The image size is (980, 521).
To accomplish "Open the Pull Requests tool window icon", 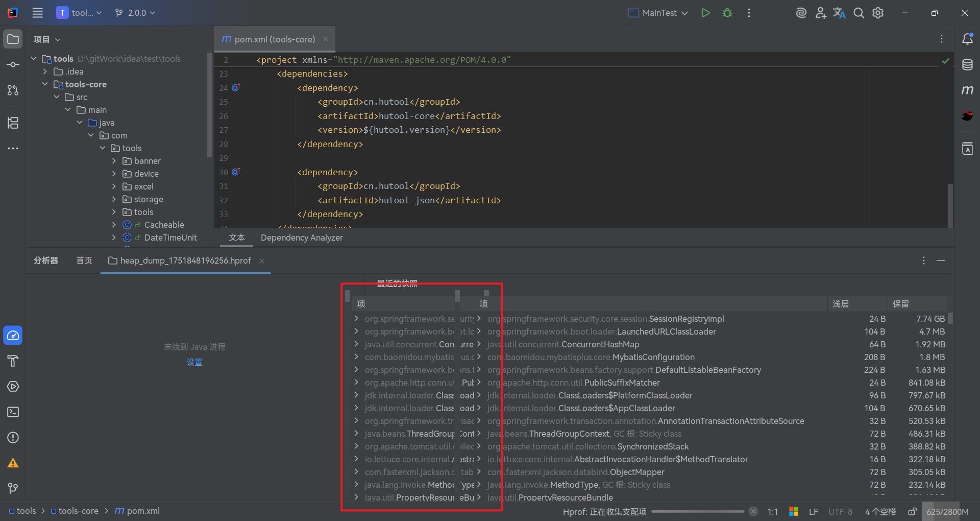I will pos(13,90).
